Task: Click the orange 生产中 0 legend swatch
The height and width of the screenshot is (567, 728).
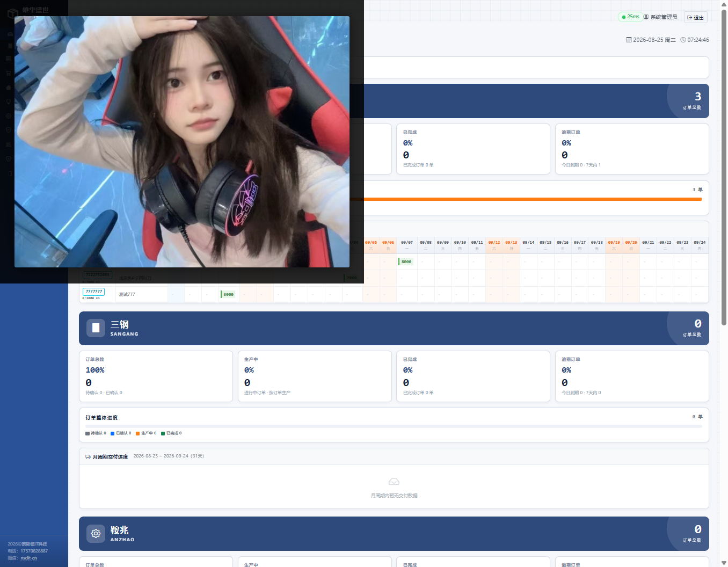Action: (138, 433)
